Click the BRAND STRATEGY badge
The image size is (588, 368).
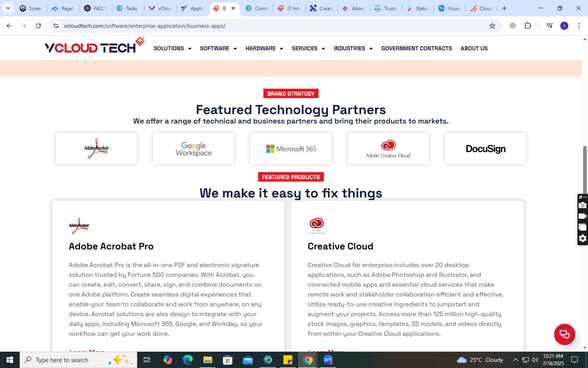click(291, 94)
